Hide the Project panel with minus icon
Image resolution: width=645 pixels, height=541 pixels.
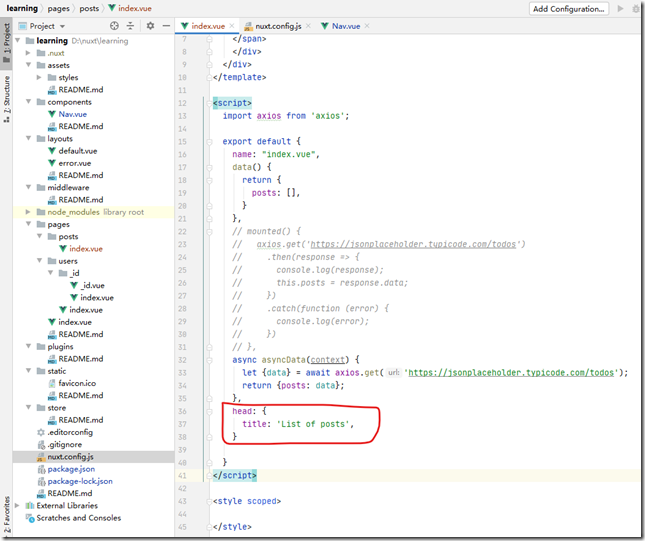click(166, 26)
